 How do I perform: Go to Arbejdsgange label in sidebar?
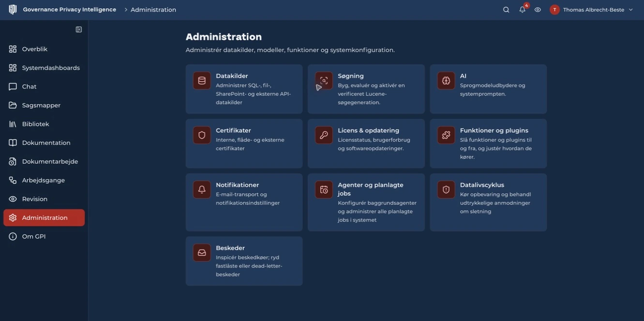click(x=43, y=180)
